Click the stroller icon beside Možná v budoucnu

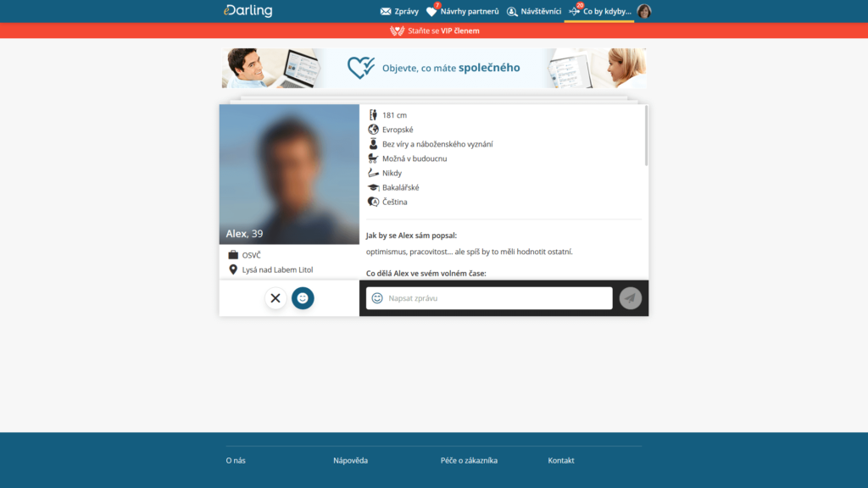click(x=373, y=158)
